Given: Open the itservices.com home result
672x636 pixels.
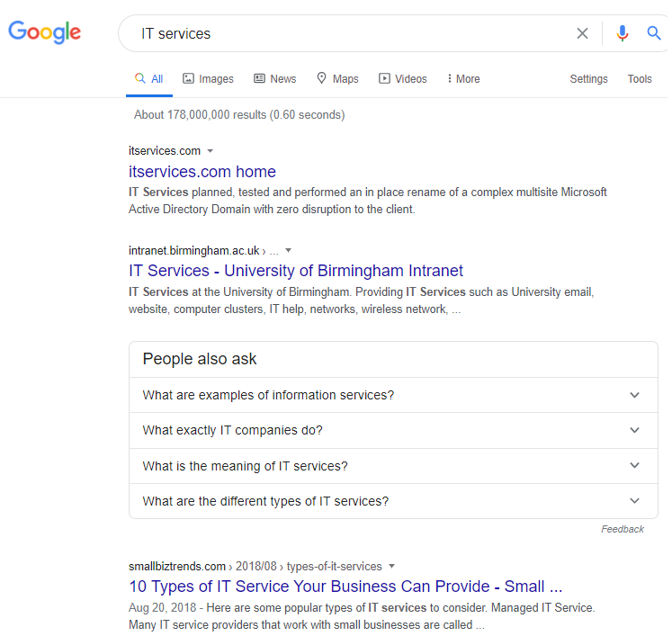Looking at the screenshot, I should point(202,172).
